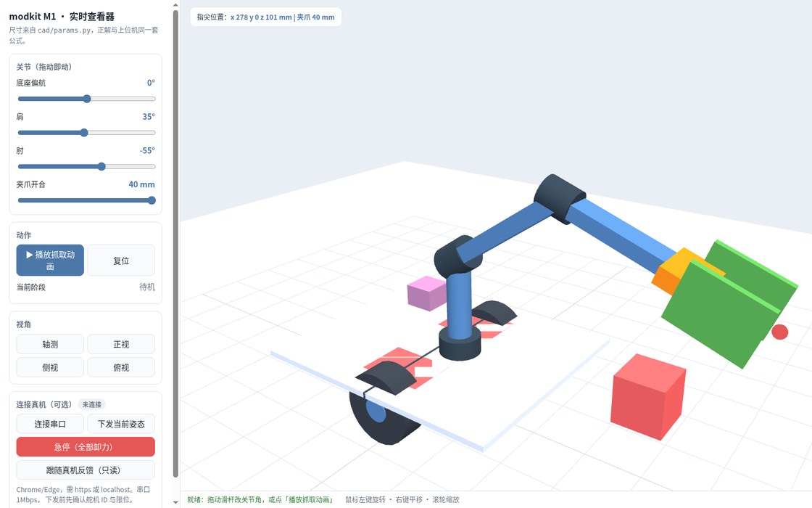Click the 肘 elbow slider handle
This screenshot has height=508, width=812.
(x=101, y=166)
